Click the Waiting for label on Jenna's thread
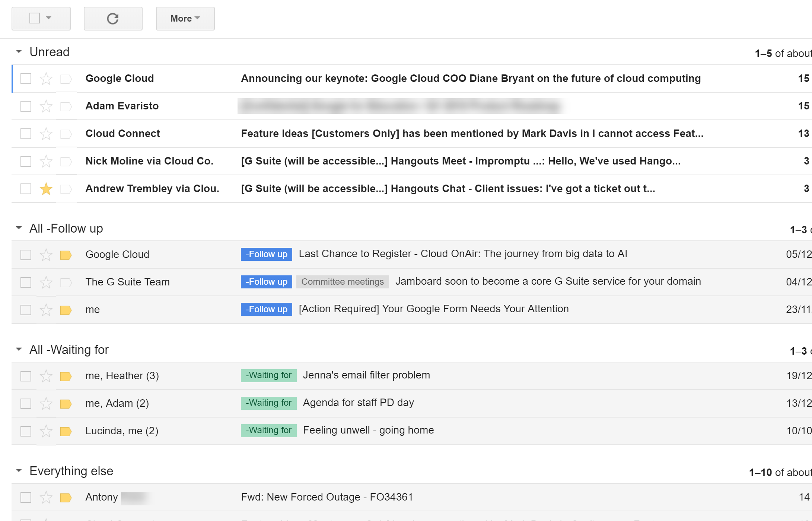Image resolution: width=812 pixels, height=521 pixels. [x=269, y=375]
